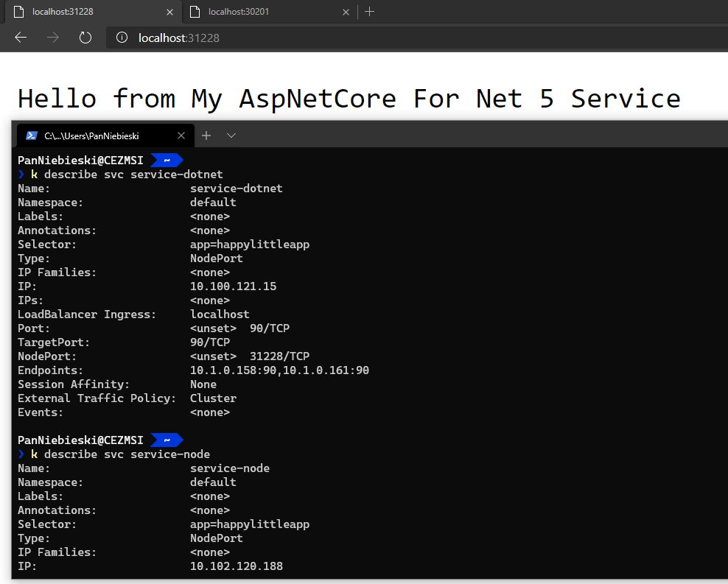Click the first PanNiebieski@CEZMSI prompt
Viewport: 728px width, 584px height.
(80, 161)
